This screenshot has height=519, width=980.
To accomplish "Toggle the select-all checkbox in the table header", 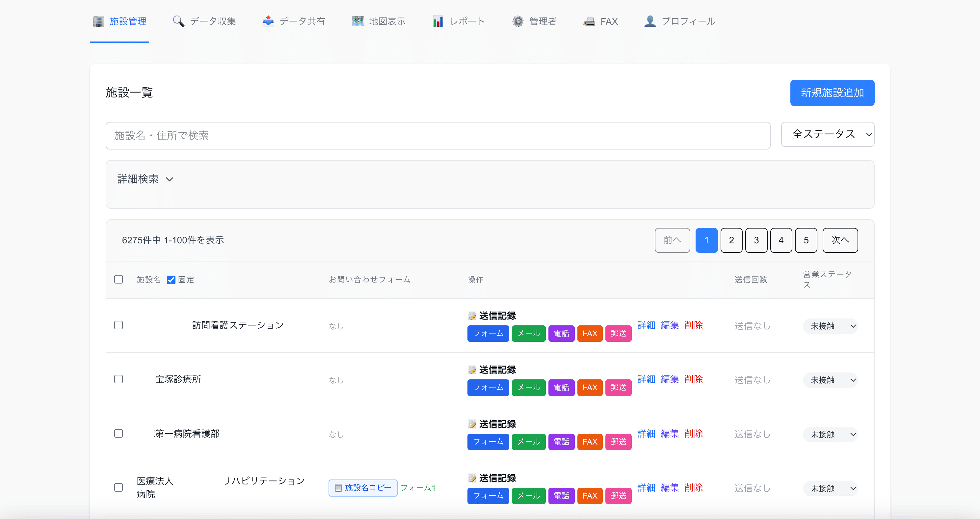I will point(118,279).
